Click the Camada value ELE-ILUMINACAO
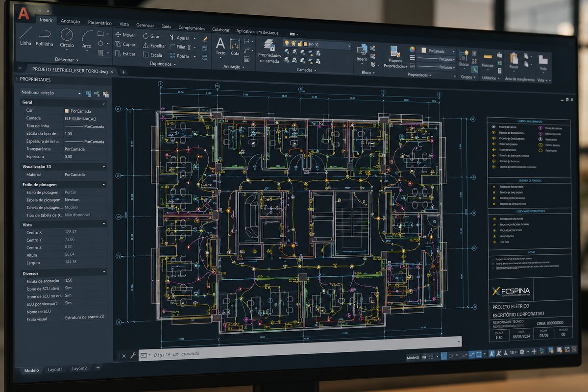 click(x=80, y=119)
